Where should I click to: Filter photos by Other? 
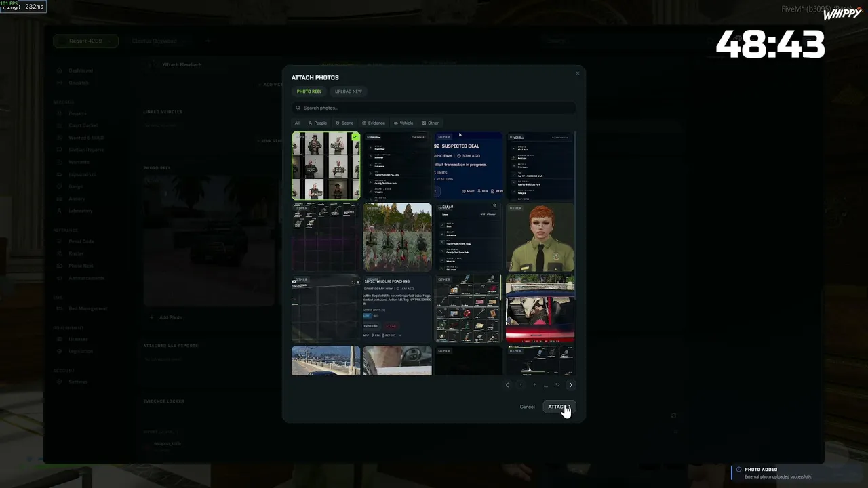[x=431, y=123]
